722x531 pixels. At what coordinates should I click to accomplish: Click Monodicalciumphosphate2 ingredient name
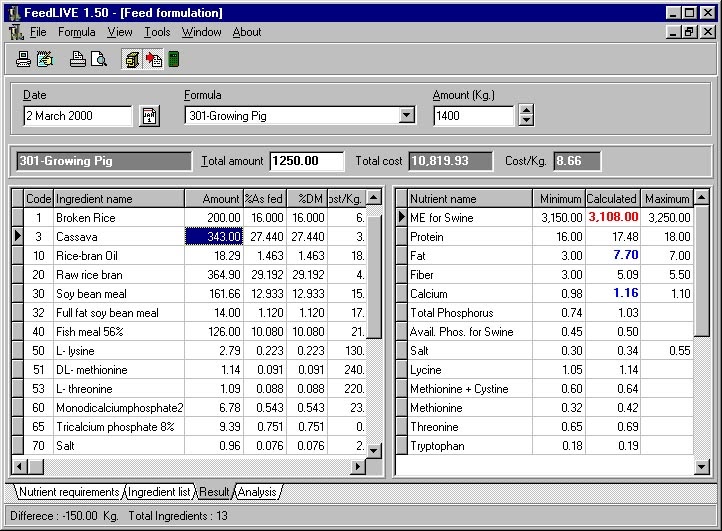pos(119,408)
